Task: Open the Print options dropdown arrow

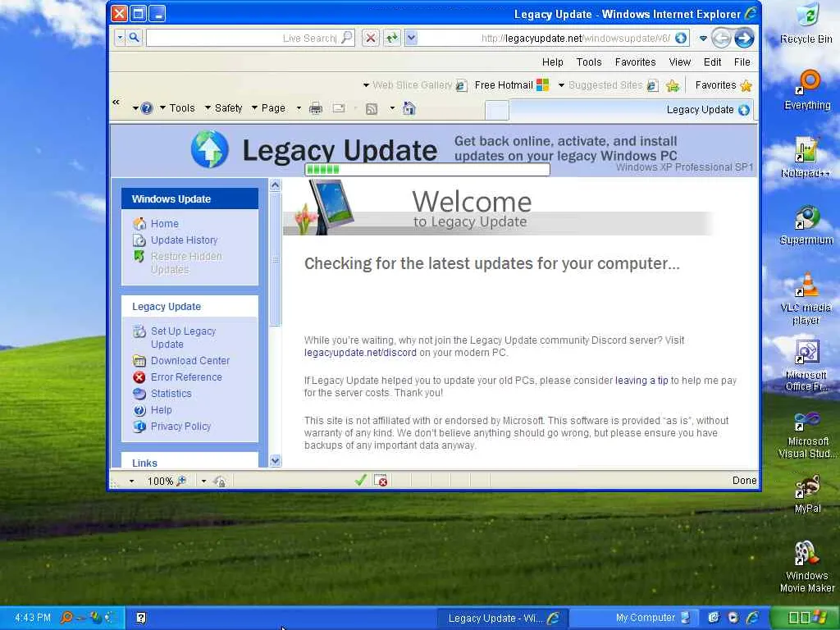Action: (299, 108)
